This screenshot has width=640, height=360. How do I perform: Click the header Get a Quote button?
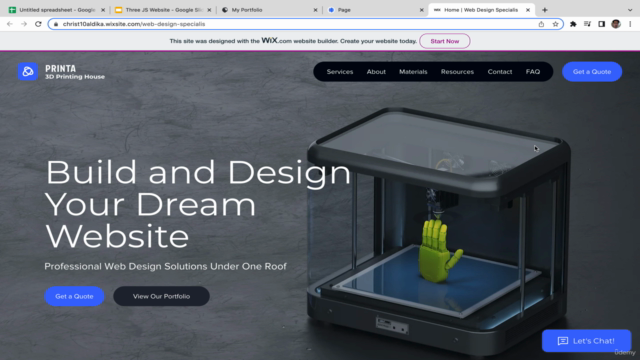tap(592, 71)
